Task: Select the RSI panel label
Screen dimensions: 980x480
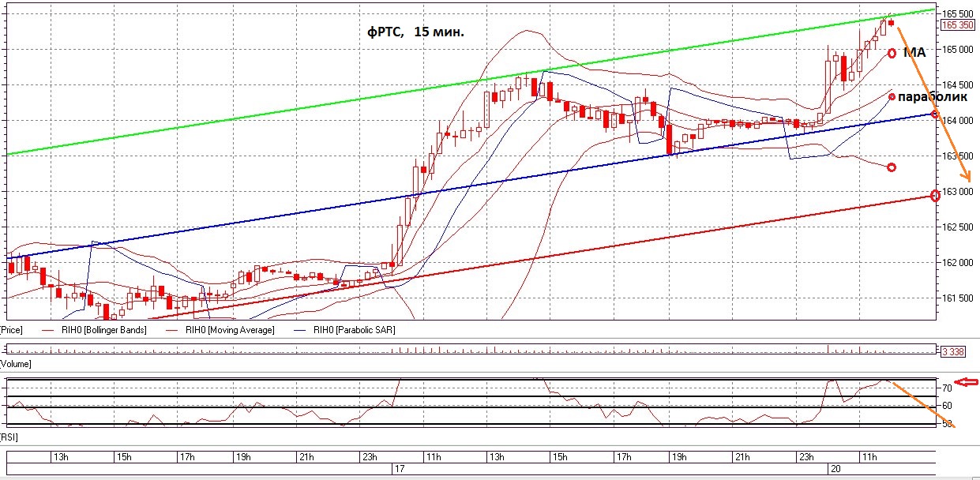Action: pyautogui.click(x=9, y=436)
